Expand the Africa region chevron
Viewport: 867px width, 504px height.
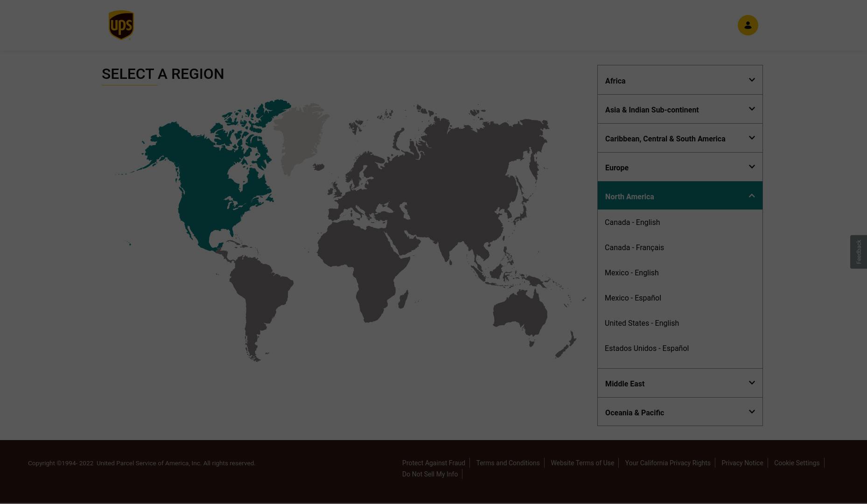click(751, 80)
